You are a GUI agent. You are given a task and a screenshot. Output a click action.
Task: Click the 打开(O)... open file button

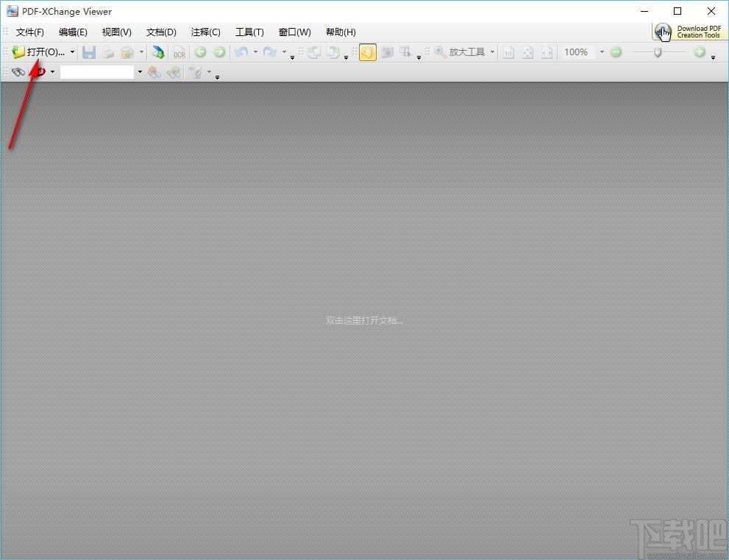tap(38, 52)
